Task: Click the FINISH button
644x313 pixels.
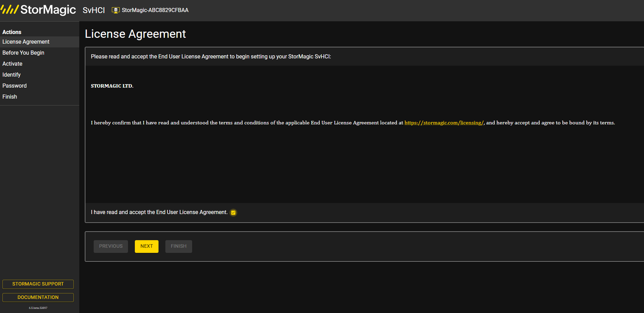Action: [x=179, y=246]
